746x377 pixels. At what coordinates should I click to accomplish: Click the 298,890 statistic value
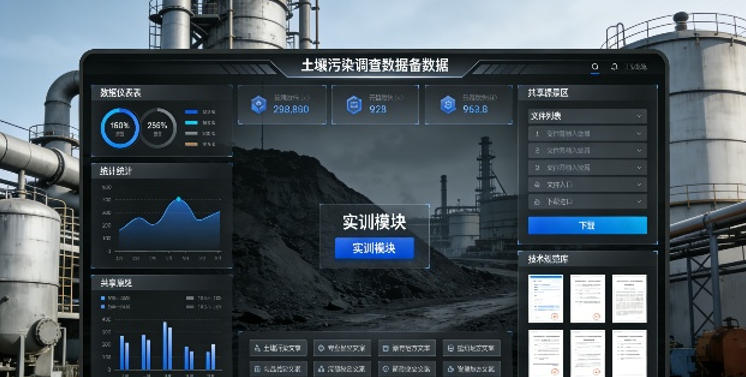[291, 109]
